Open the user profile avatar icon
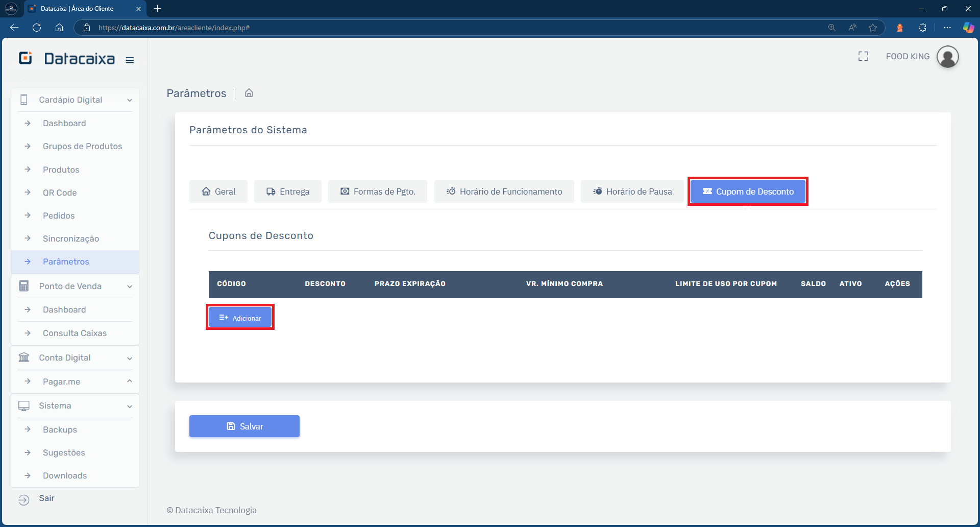The height and width of the screenshot is (527, 980). [948, 57]
